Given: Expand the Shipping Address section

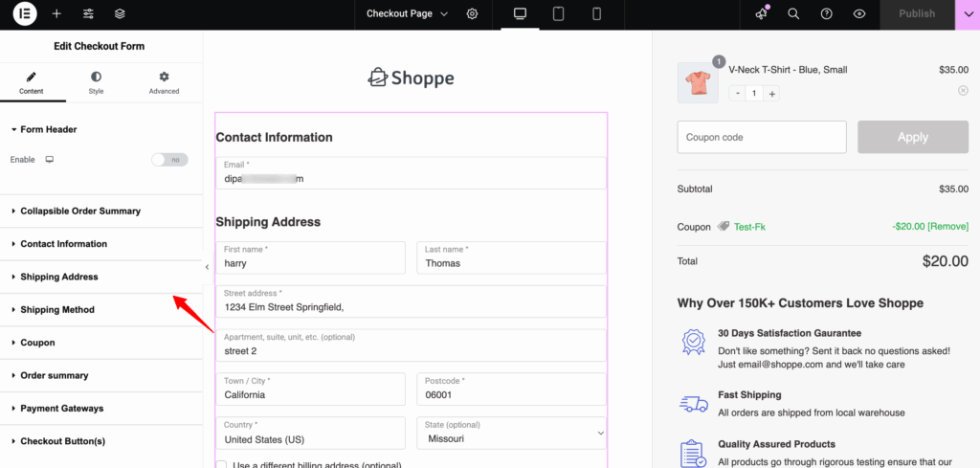Looking at the screenshot, I should [59, 277].
